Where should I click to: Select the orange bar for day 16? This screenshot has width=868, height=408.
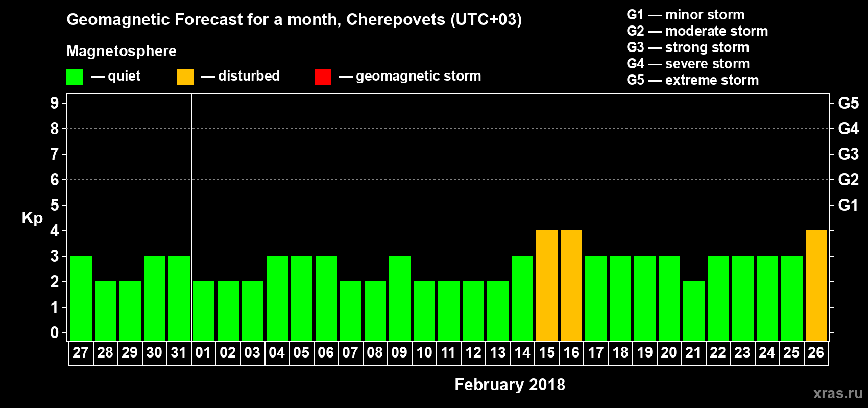571,285
